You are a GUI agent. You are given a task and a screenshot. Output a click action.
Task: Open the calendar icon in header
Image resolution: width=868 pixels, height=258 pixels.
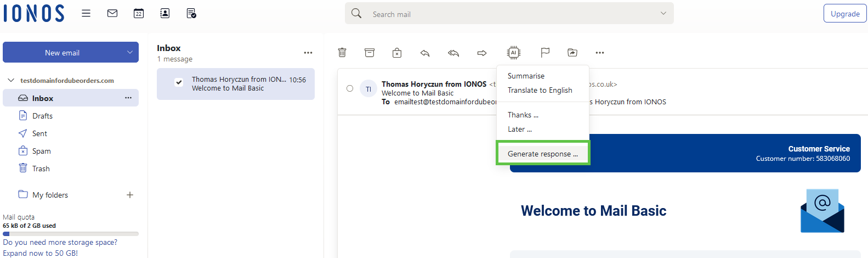point(139,13)
